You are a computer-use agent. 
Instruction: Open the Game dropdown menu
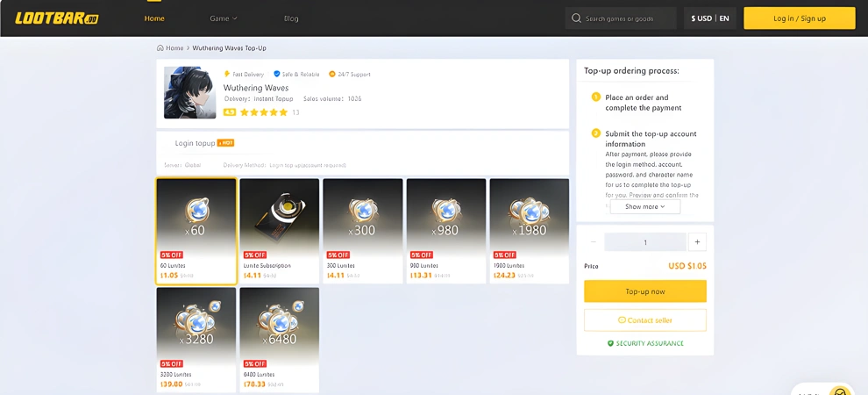(224, 18)
